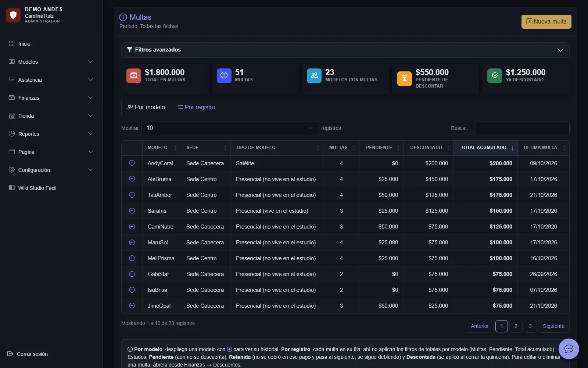The image size is (588, 368).
Task: Go to the Siguiente page
Action: point(553,326)
